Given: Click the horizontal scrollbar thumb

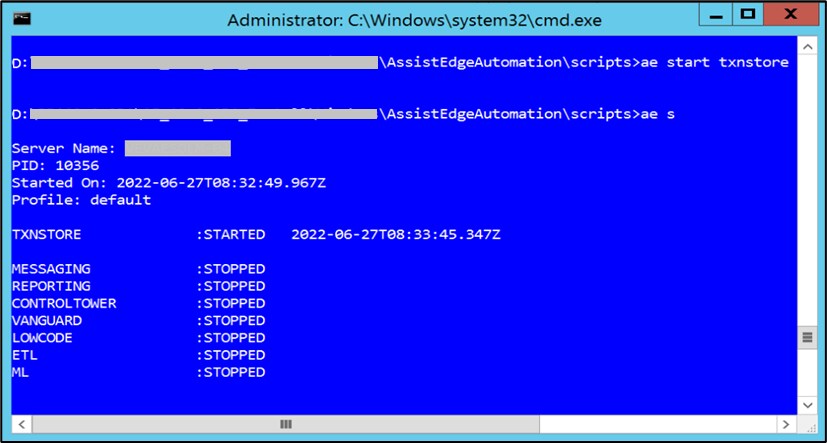Looking at the screenshot, I should coord(286,424).
